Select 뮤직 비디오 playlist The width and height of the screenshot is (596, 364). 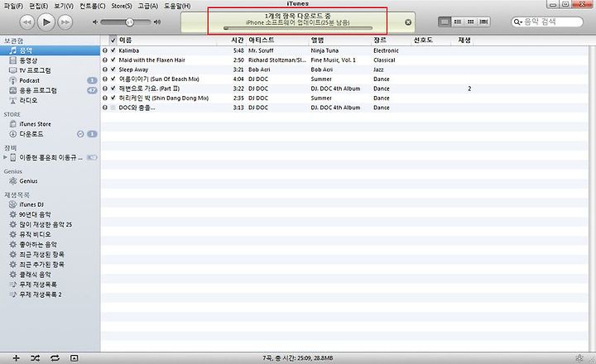tap(50, 234)
